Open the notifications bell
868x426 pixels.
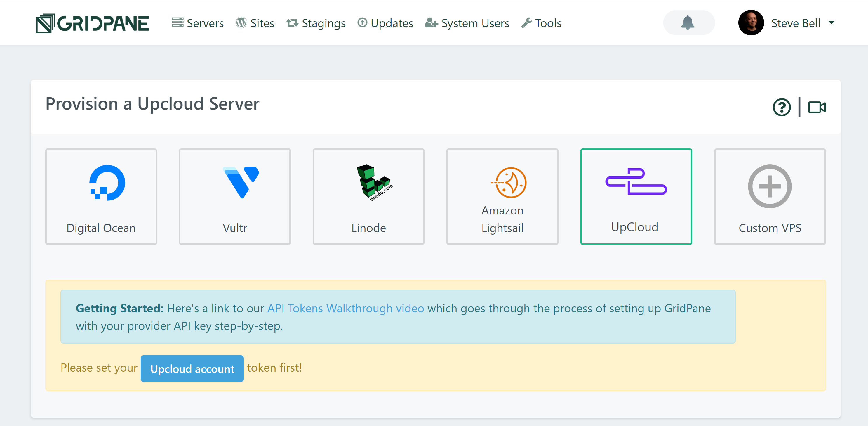[x=688, y=23]
